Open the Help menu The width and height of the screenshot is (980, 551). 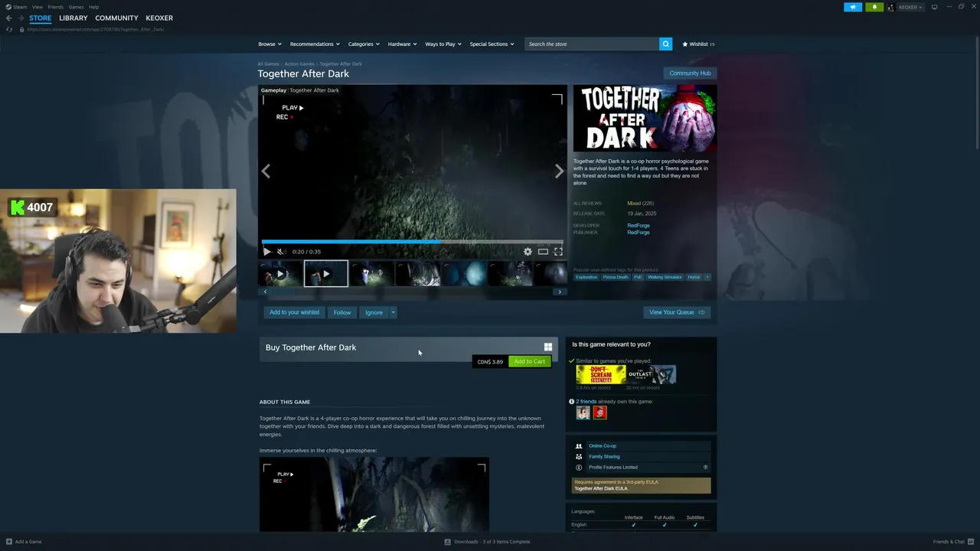click(x=93, y=7)
